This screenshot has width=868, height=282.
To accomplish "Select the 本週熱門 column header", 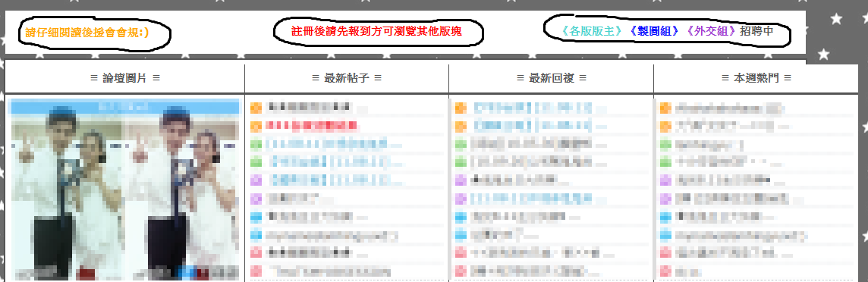I will 756,79.
